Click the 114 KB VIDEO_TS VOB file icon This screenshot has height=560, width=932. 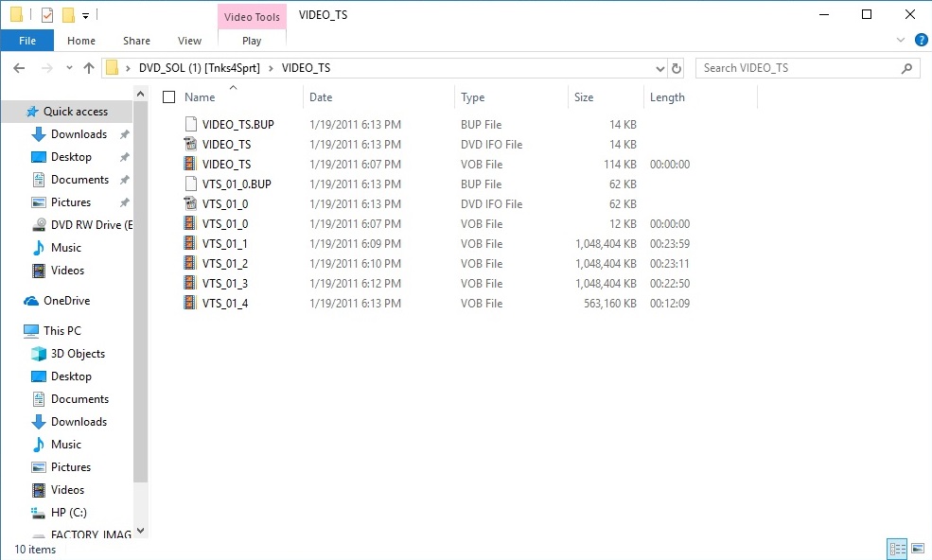[189, 164]
